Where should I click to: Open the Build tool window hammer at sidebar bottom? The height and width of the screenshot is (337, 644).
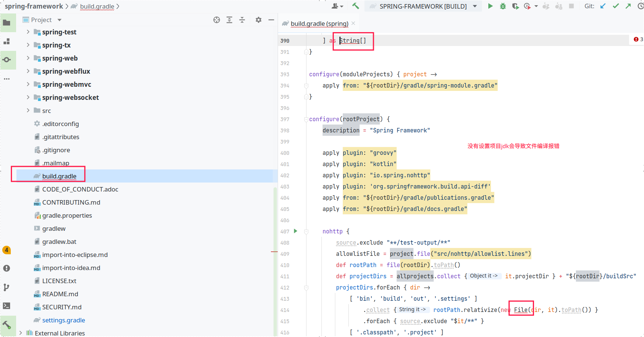[7, 324]
